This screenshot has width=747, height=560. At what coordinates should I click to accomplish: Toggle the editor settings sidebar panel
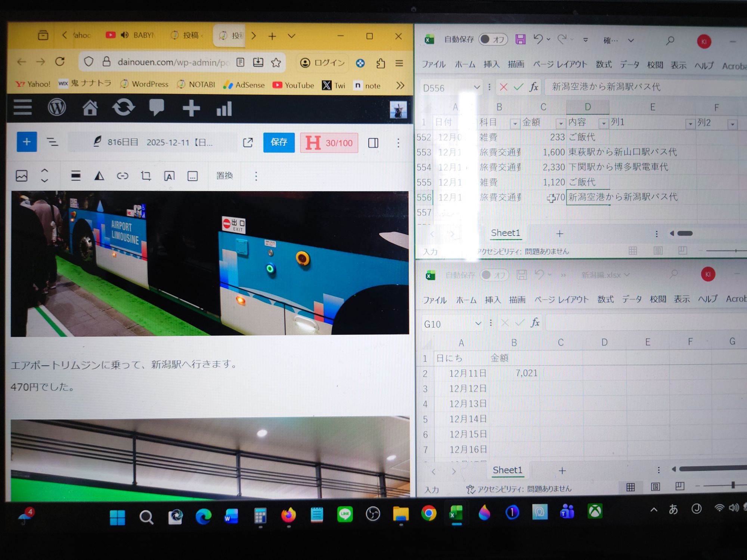pyautogui.click(x=373, y=143)
